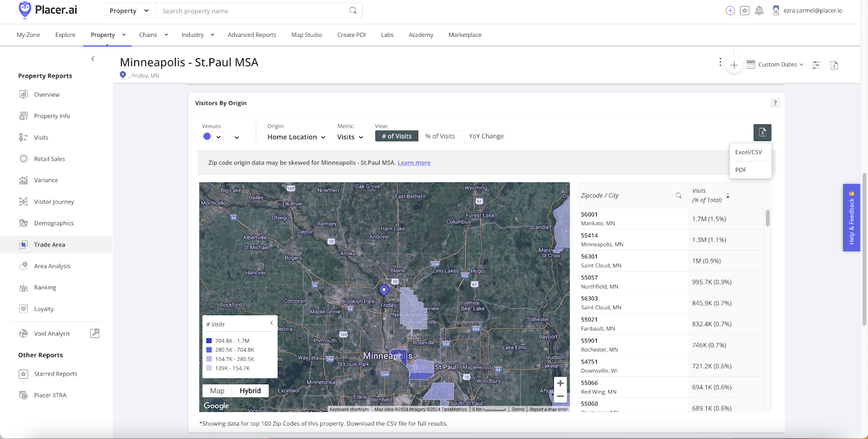
Task: Zoom out on the map
Action: pyautogui.click(x=560, y=396)
